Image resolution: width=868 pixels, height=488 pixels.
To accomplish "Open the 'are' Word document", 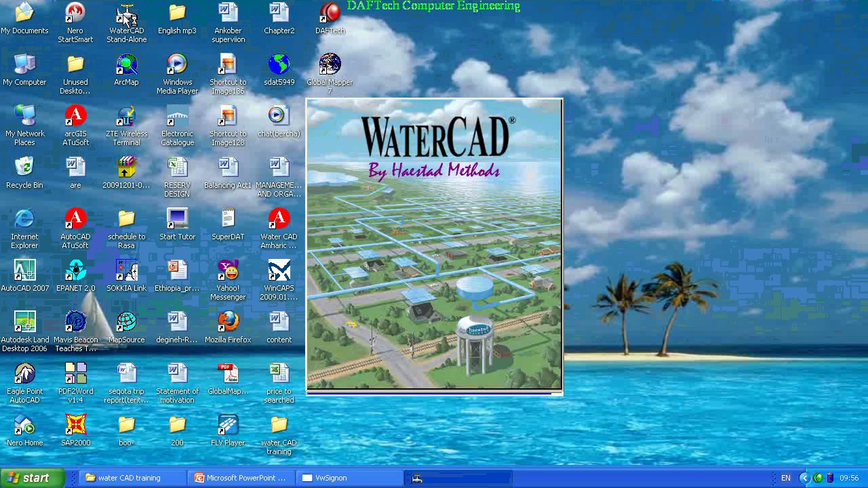I will pyautogui.click(x=75, y=167).
